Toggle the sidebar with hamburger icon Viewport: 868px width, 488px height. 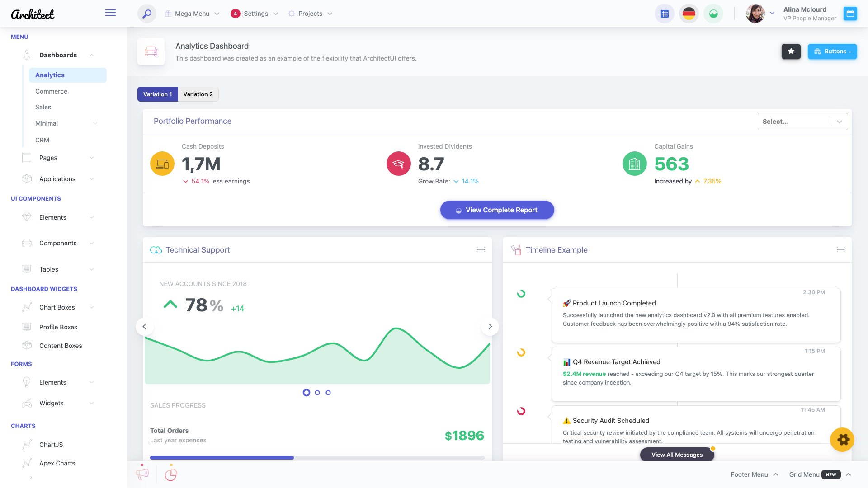pyautogui.click(x=110, y=13)
